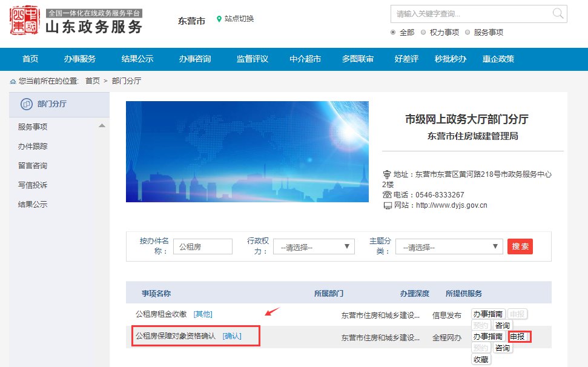Viewport: 588px width, 367px height.
Task: Open 办事咨询 in the navigation bar
Action: pyautogui.click(x=194, y=59)
